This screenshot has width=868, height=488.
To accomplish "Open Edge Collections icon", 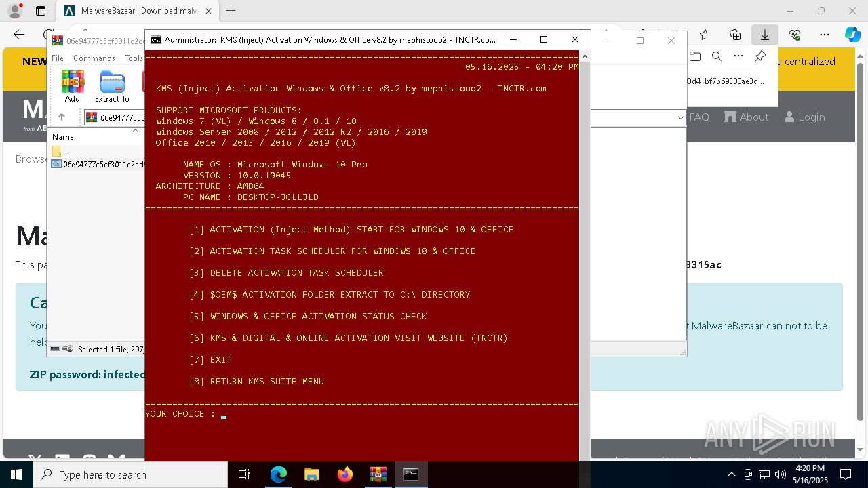I will tap(735, 35).
